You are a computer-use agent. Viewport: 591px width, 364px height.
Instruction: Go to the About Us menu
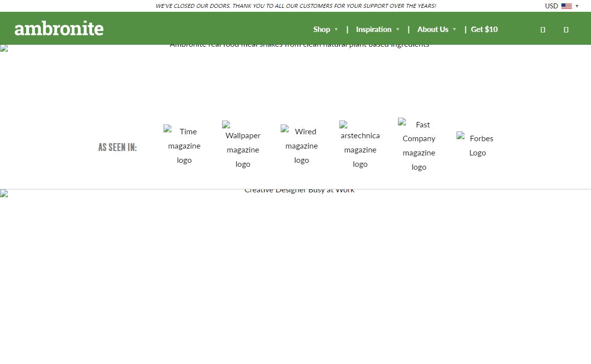tap(432, 30)
